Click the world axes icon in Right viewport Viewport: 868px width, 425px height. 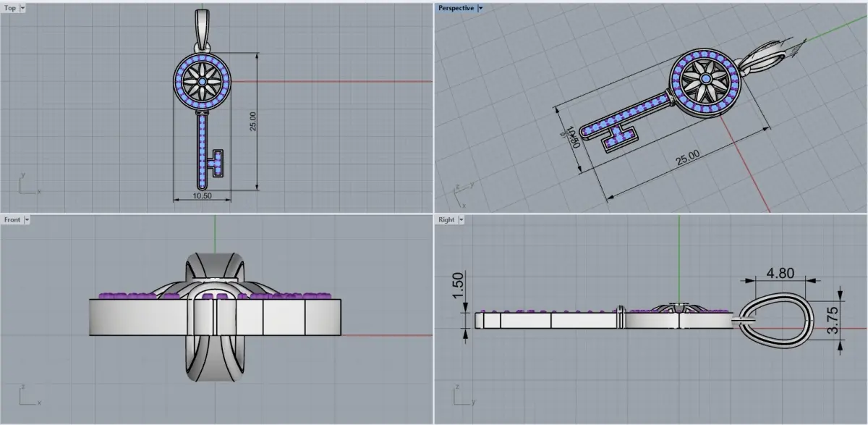[x=463, y=395]
